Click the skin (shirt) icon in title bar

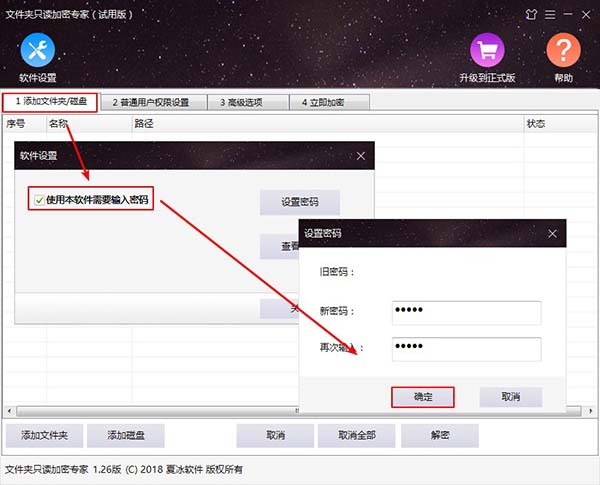(x=531, y=15)
